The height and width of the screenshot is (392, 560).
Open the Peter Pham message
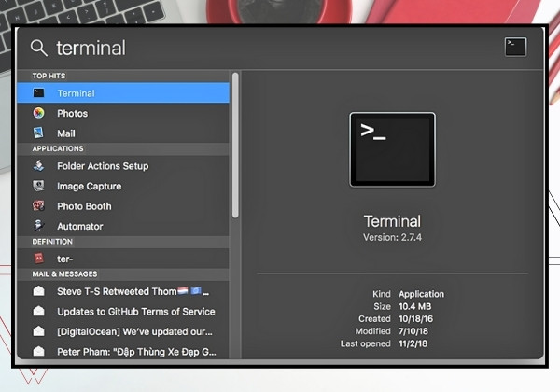click(123, 351)
